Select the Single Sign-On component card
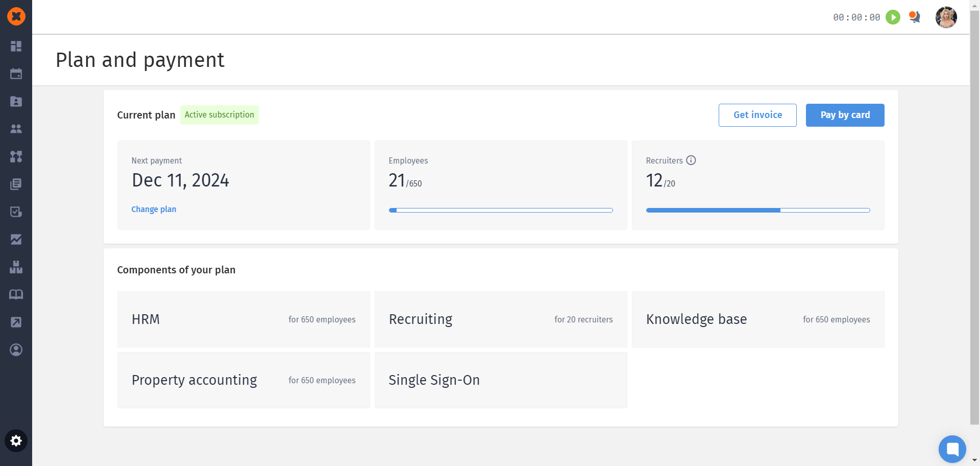 pos(501,380)
